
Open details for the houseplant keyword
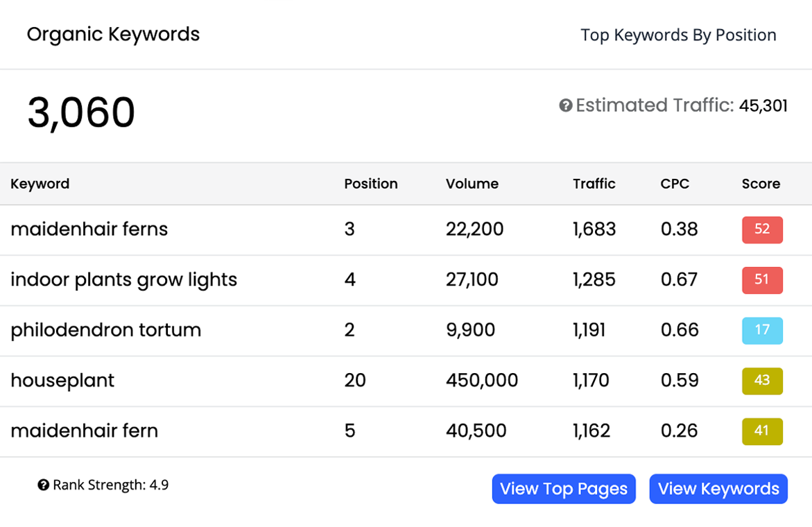[x=62, y=381]
